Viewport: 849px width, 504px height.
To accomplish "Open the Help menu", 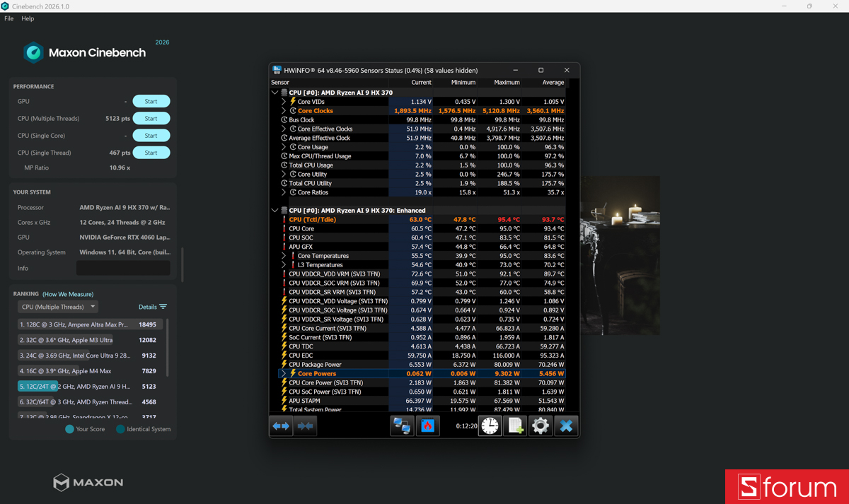I will coord(28,18).
